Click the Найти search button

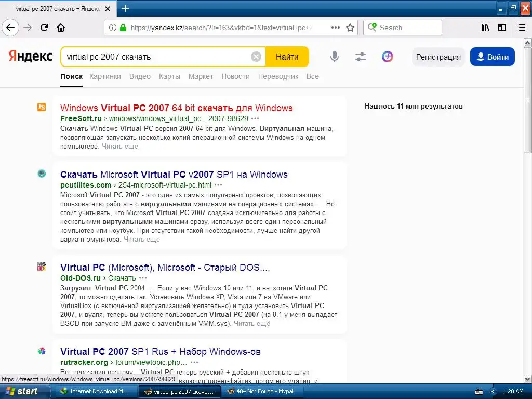(x=287, y=57)
